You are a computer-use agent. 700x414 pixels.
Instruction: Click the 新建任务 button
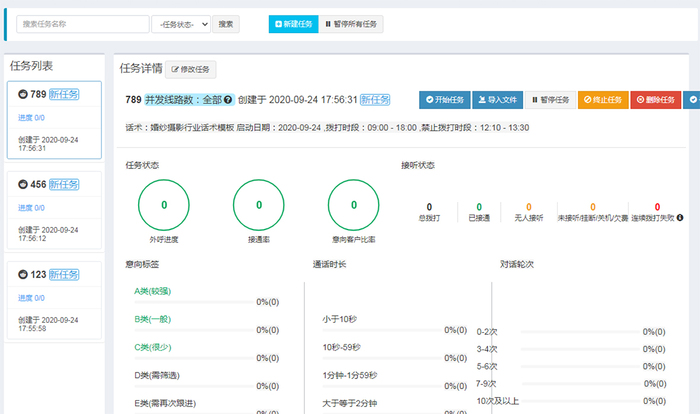click(x=293, y=24)
